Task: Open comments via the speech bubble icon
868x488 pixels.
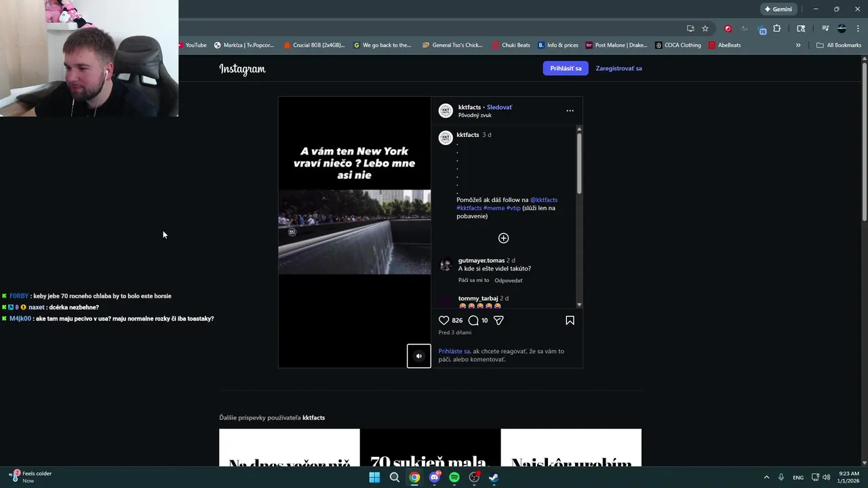Action: pyautogui.click(x=473, y=321)
